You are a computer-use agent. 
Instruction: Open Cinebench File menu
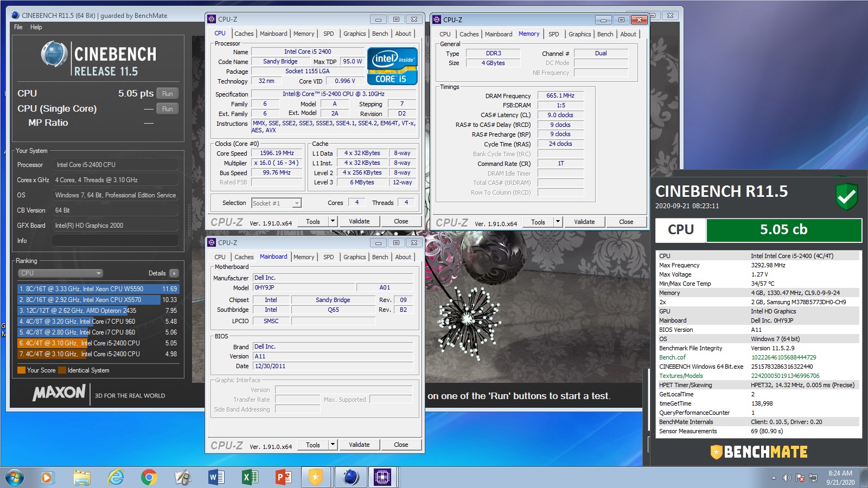point(18,27)
